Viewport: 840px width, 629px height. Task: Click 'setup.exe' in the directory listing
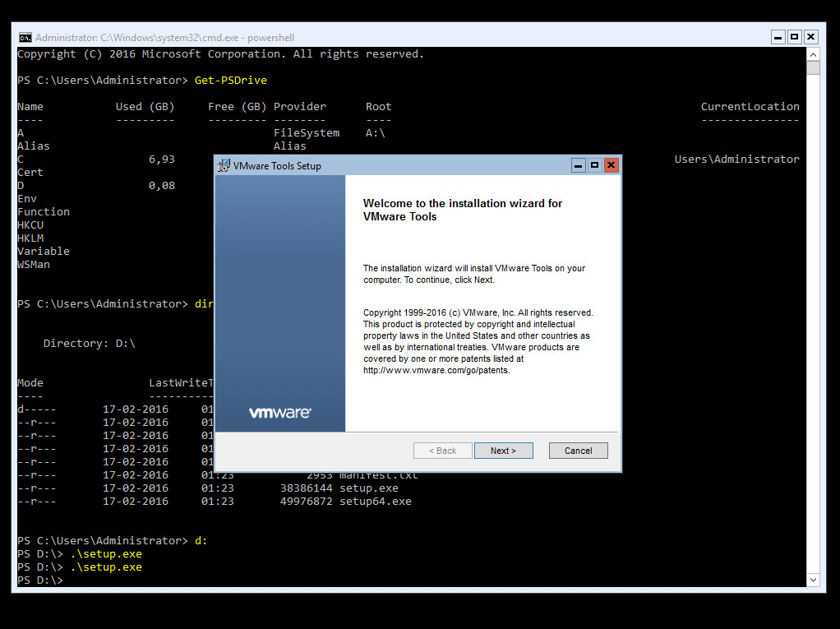point(369,488)
